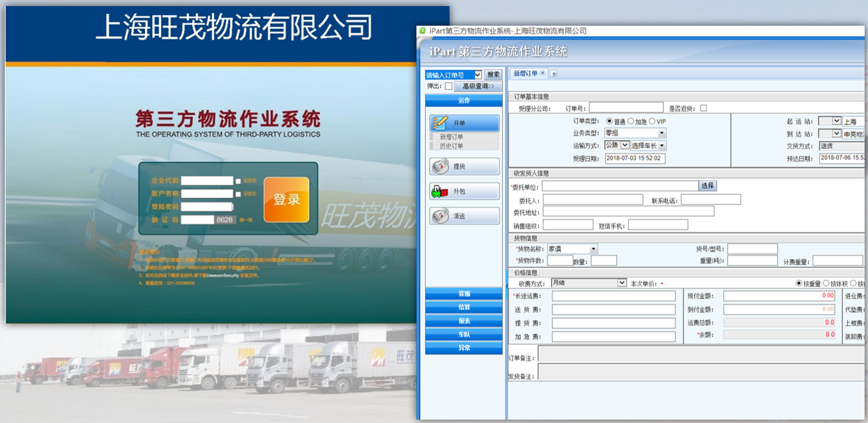This screenshot has height=423, width=868.
Task: Click the 现付金额 input field
Action: click(x=779, y=296)
